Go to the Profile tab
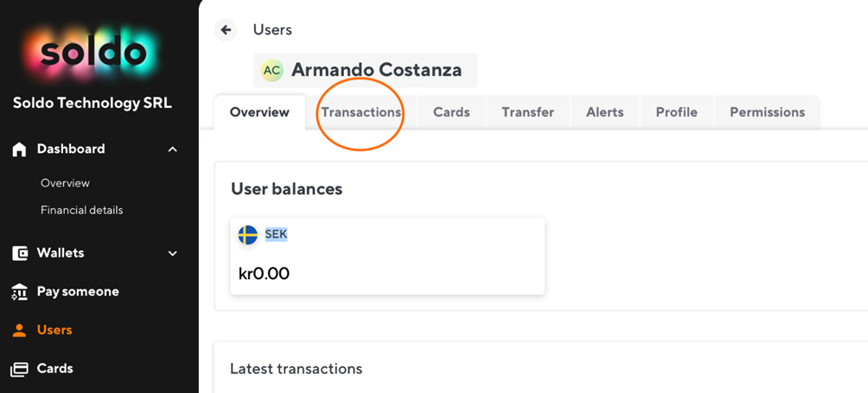 point(676,112)
